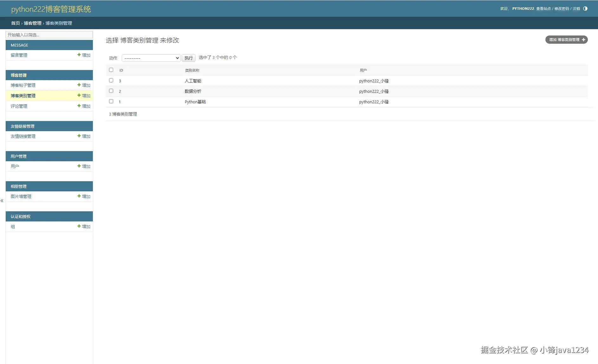
Task: Click the 博客管理 breadcrumb link
Action: pos(33,23)
